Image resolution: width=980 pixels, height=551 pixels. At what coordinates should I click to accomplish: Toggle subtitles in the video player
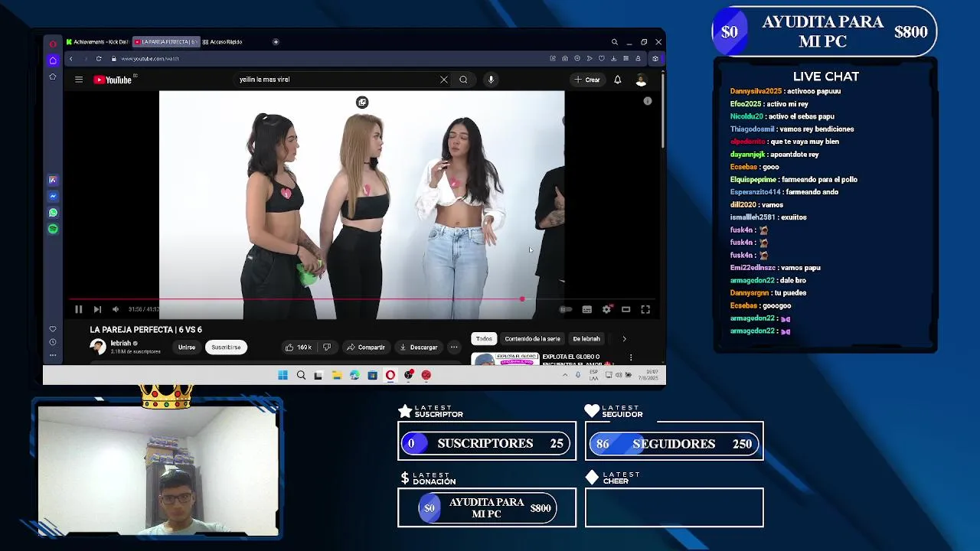pyautogui.click(x=586, y=309)
